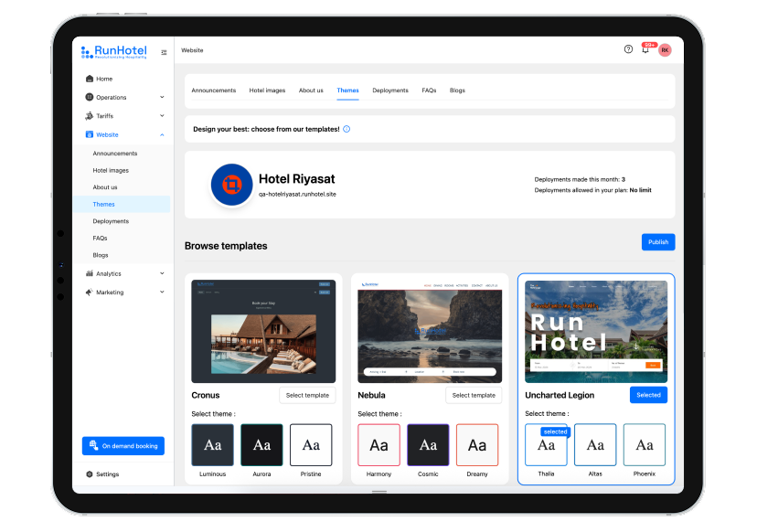The width and height of the screenshot is (757, 532).
Task: Open Themes in the sidebar
Action: 122,204
